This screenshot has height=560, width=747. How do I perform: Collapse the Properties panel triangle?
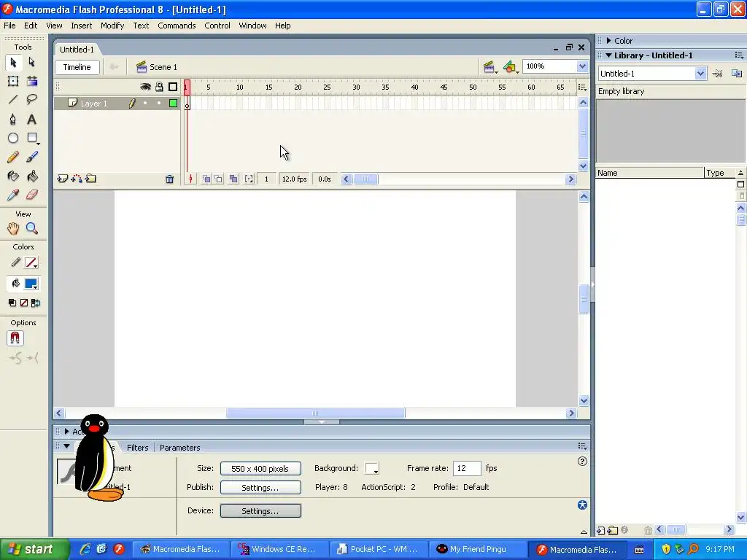66,447
